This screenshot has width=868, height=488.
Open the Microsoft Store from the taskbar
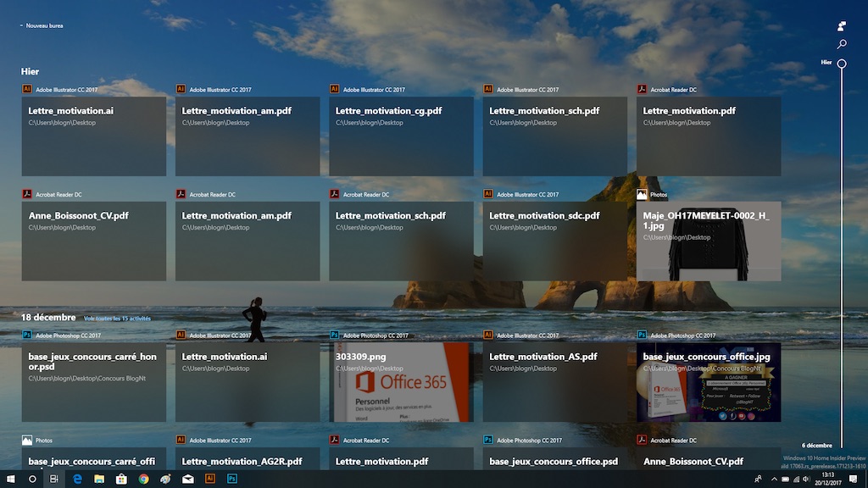coord(120,480)
